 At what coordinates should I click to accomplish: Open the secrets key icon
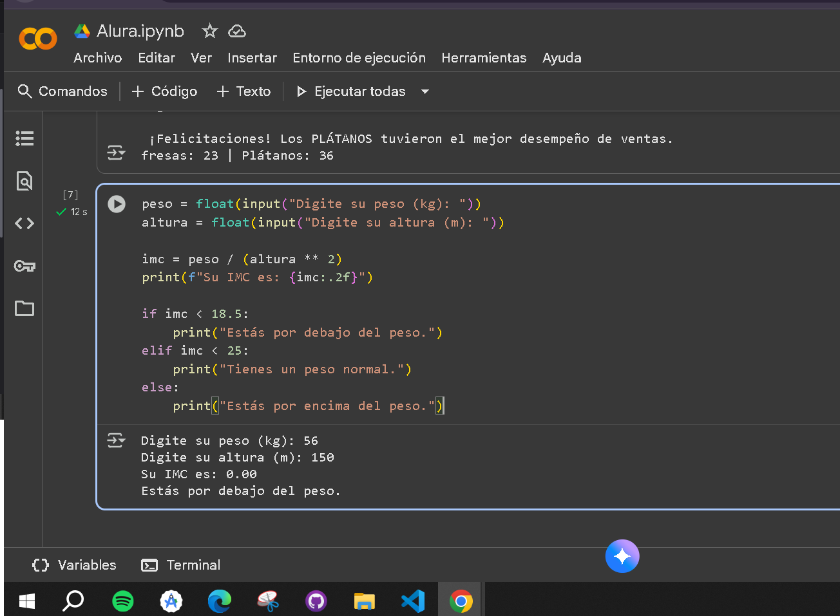[x=24, y=266]
